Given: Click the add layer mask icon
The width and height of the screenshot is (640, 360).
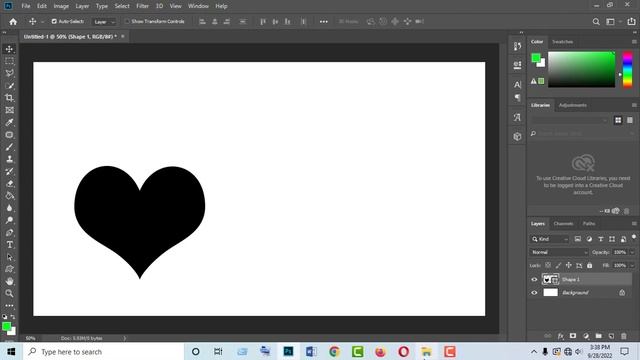Looking at the screenshot, I should coord(573,336).
